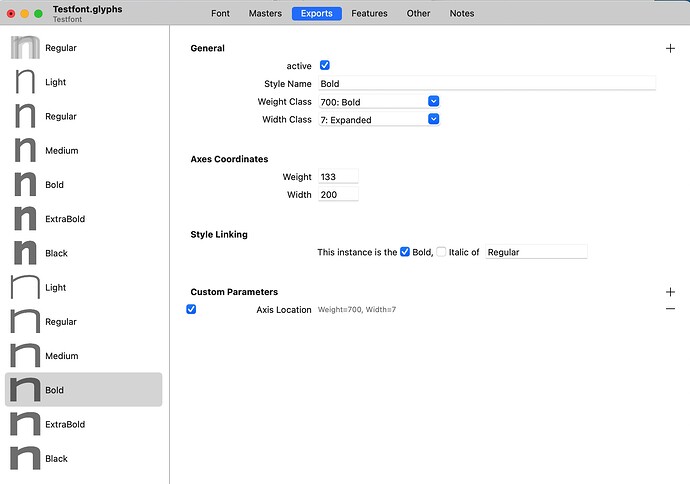Viewport: 690px width, 484px height.
Task: Select the variable Regular instance at top
Action: (84, 48)
